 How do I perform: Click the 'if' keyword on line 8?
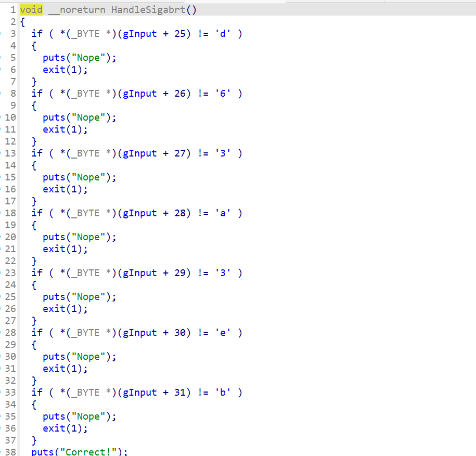coord(37,94)
